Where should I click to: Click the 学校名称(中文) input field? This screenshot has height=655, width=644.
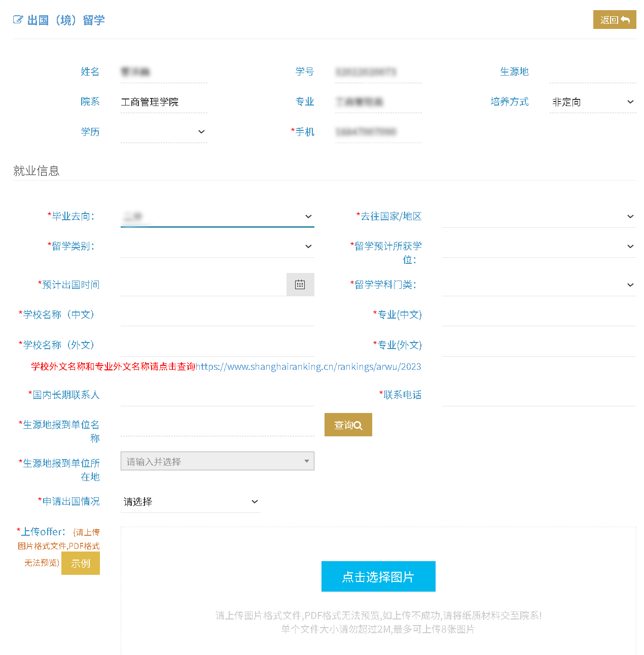coord(217,315)
